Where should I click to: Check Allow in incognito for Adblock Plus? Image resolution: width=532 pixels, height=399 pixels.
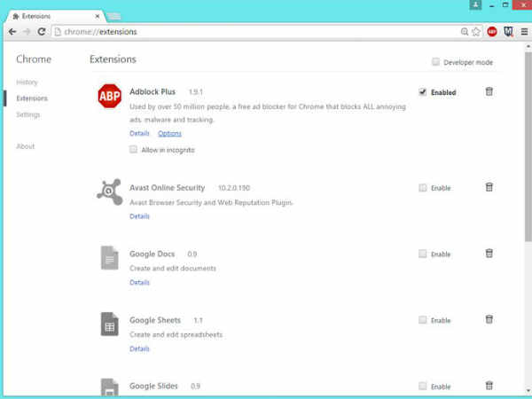pos(133,149)
